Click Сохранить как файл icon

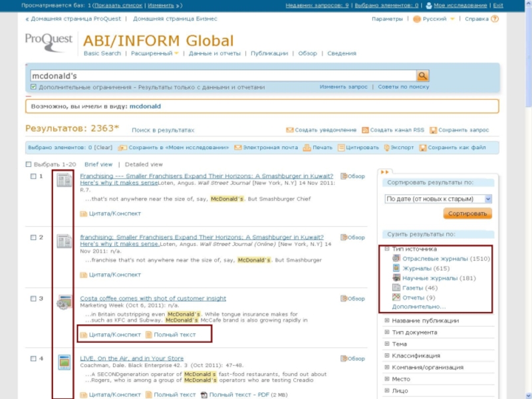(422, 148)
